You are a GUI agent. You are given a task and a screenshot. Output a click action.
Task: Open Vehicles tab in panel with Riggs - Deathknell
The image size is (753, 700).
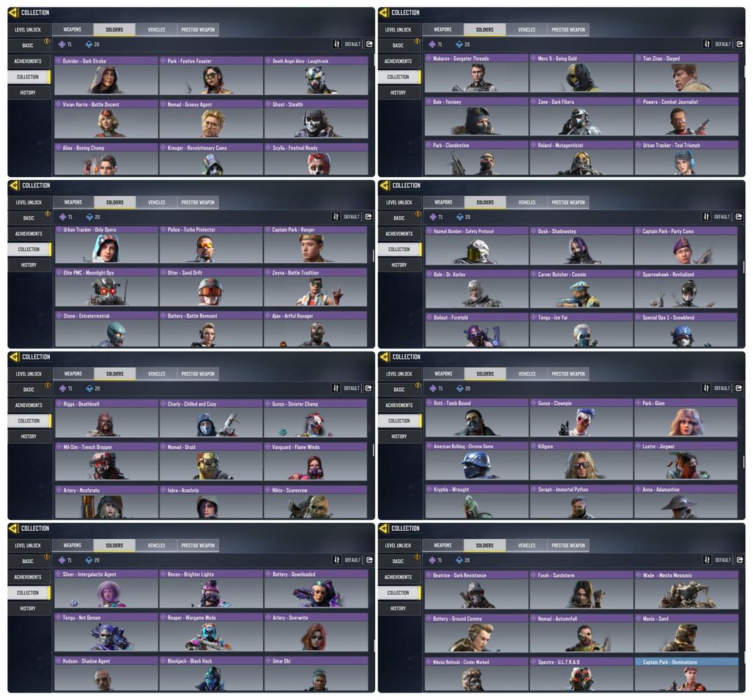156,374
